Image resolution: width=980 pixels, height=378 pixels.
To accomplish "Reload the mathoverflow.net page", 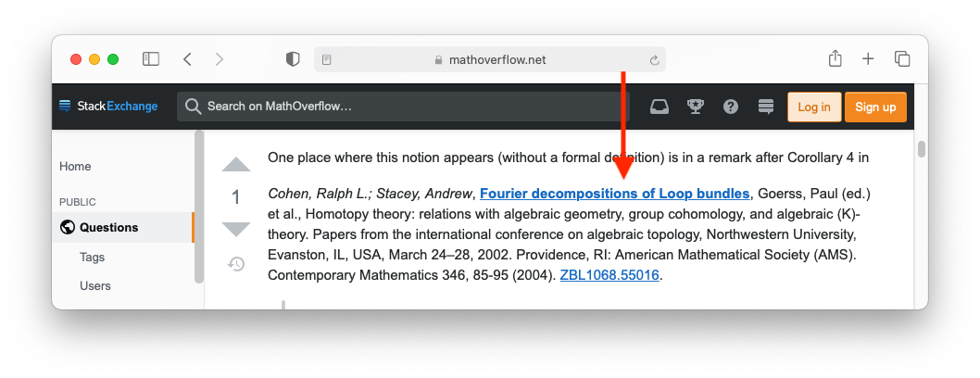I will pos(654,60).
